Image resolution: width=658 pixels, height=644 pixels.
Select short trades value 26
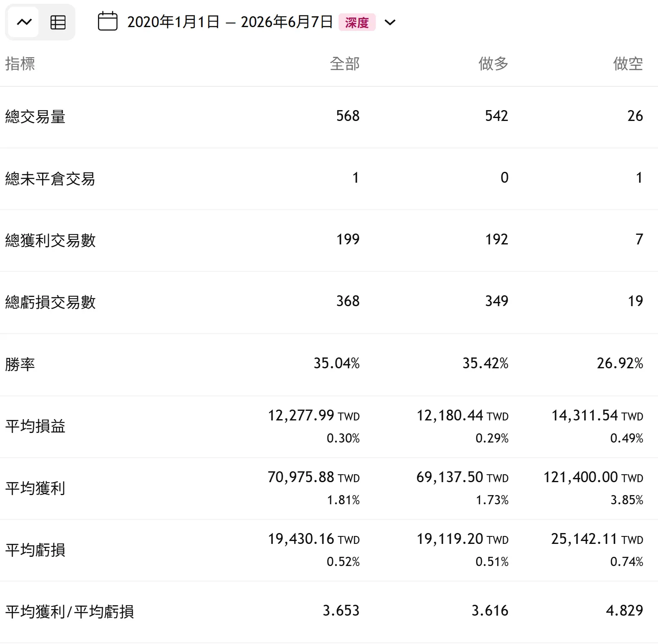click(x=635, y=116)
